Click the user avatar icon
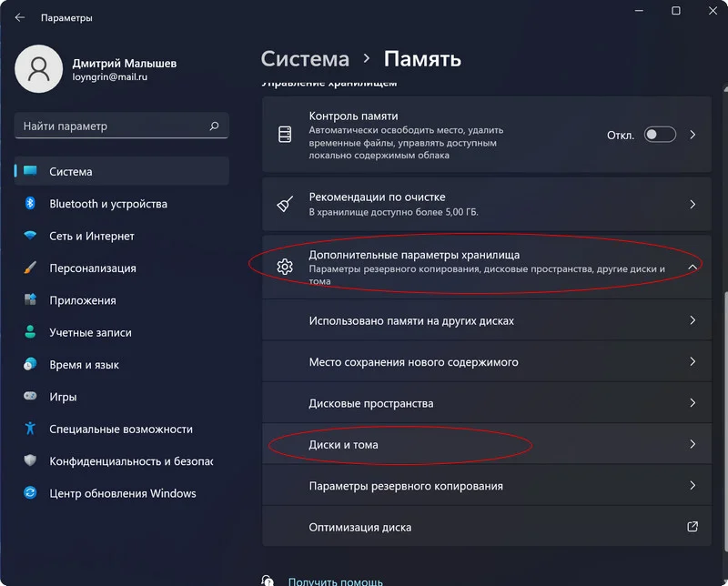The width and height of the screenshot is (728, 586). 38,69
